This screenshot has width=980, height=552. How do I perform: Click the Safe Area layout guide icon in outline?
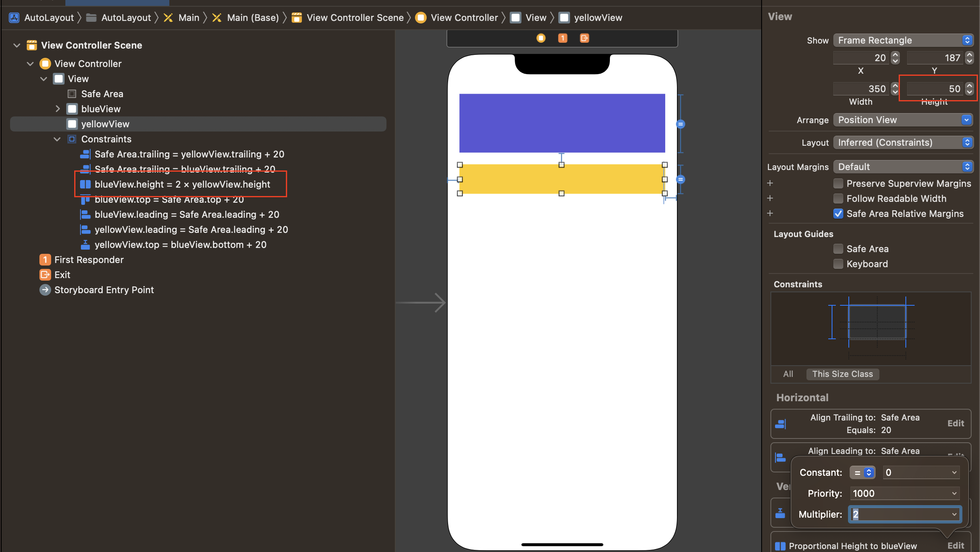[x=72, y=94]
